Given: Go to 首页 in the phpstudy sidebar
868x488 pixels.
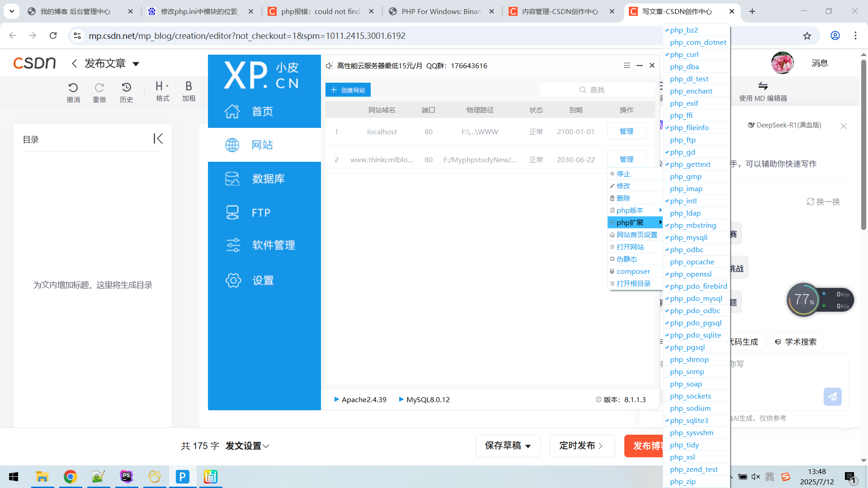Looking at the screenshot, I should 264,111.
